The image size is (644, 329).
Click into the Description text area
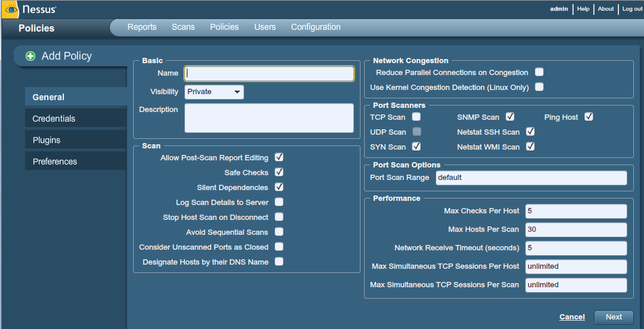[269, 118]
